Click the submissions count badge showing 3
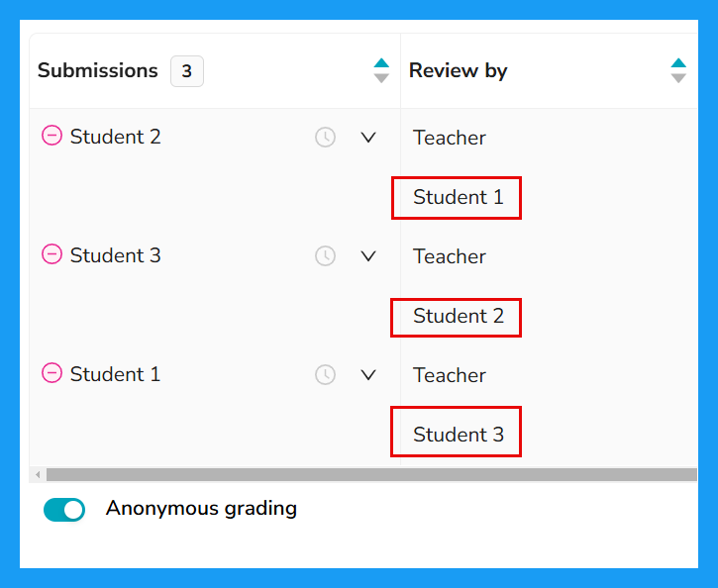The width and height of the screenshot is (718, 588). point(187,71)
